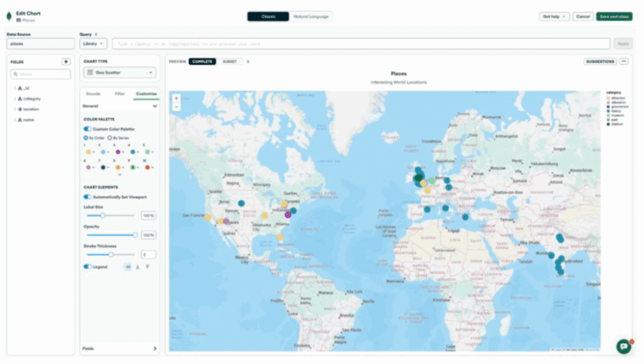The width and height of the screenshot is (644, 364).
Task: Click the Opacity slider track
Action: tap(110, 235)
